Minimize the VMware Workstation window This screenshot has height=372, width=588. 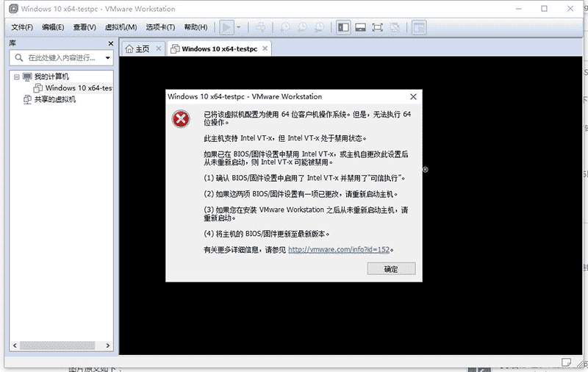(x=519, y=9)
